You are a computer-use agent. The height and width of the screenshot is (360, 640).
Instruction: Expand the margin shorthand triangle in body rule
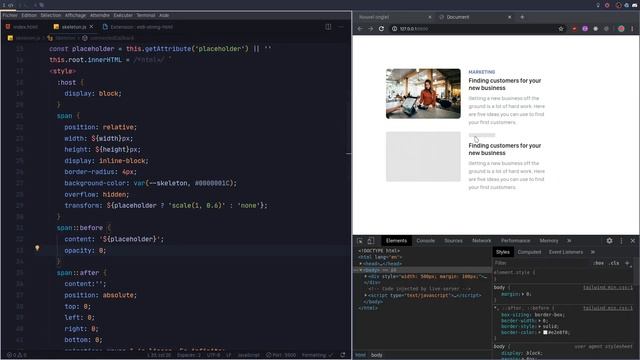click(523, 294)
